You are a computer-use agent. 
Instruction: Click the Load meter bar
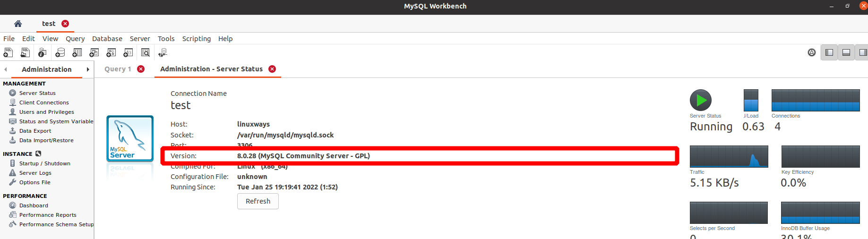[x=751, y=100]
